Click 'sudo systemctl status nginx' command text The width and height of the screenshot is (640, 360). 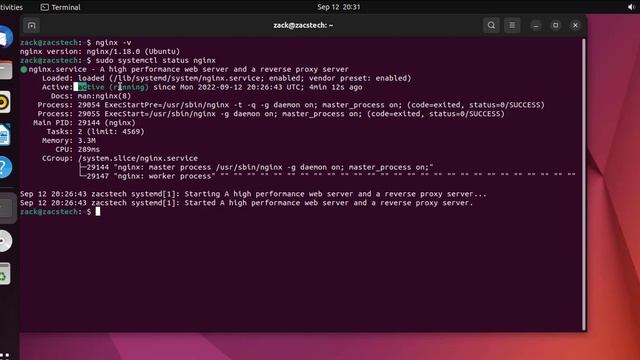(156, 60)
